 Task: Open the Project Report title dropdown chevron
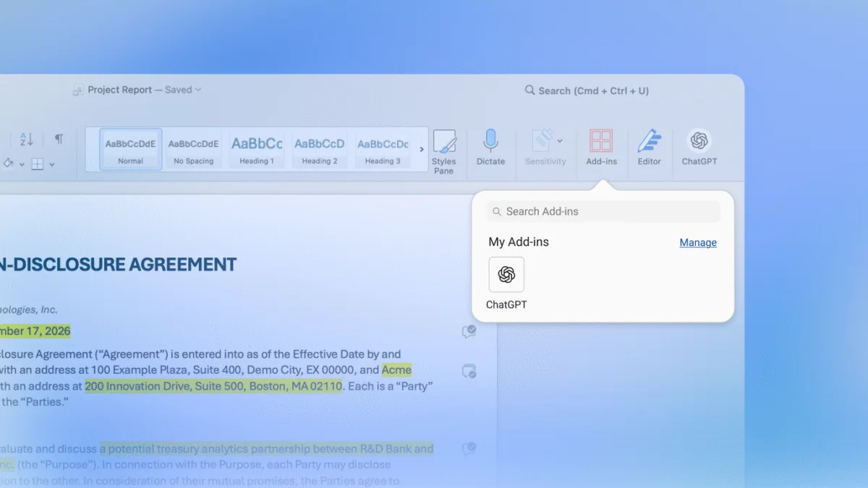[x=198, y=90]
